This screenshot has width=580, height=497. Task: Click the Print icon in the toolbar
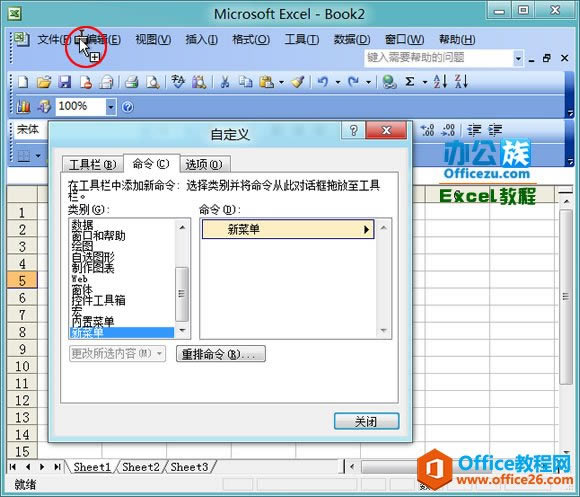pyautogui.click(x=131, y=82)
